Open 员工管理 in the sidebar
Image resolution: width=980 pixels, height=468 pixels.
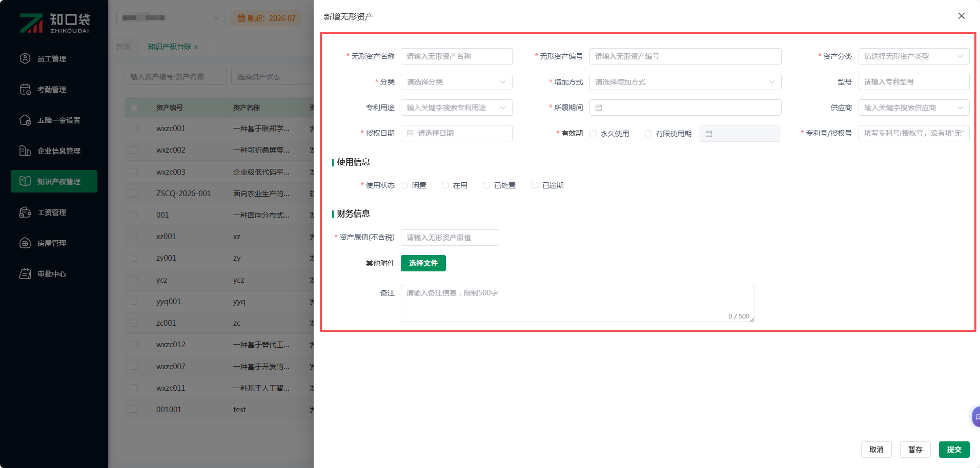tap(54, 58)
